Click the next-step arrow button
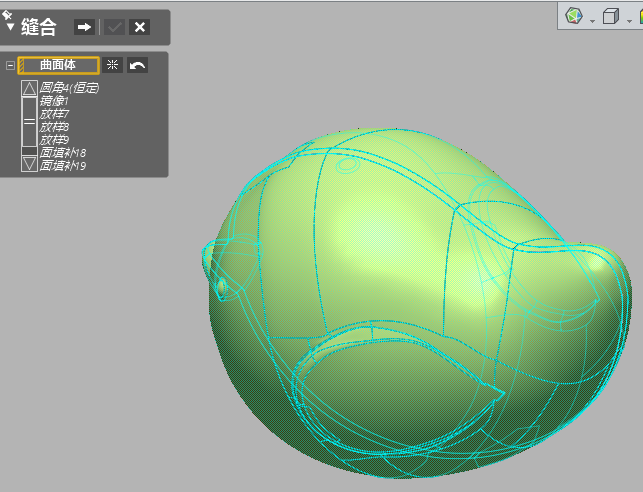The image size is (643, 492). pos(84,27)
